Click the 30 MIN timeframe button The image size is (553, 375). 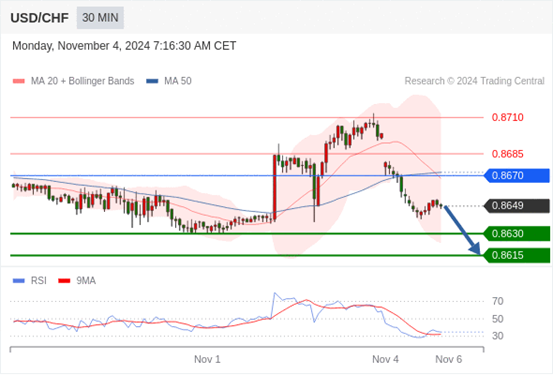[x=100, y=18]
